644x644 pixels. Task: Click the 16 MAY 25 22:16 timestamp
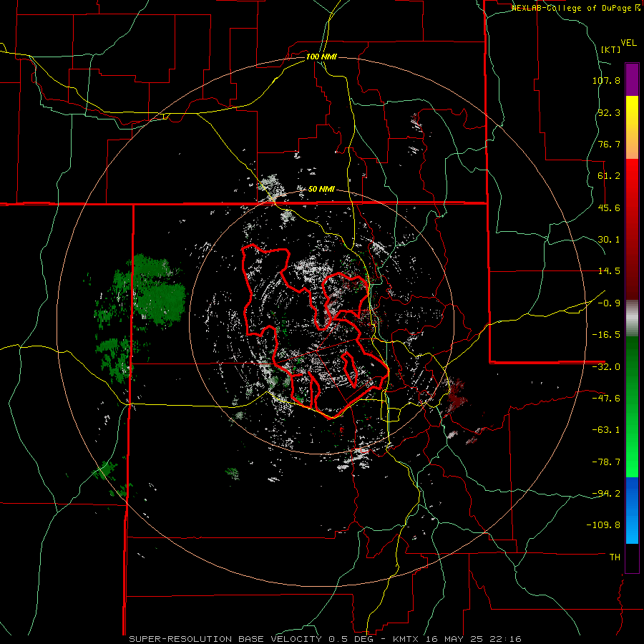[x=472, y=639]
